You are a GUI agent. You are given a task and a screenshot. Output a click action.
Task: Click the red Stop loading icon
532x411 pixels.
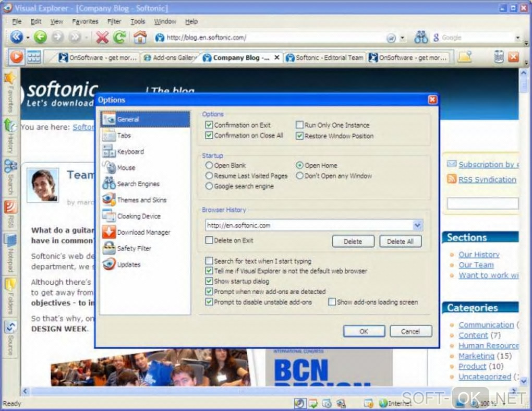click(x=102, y=38)
